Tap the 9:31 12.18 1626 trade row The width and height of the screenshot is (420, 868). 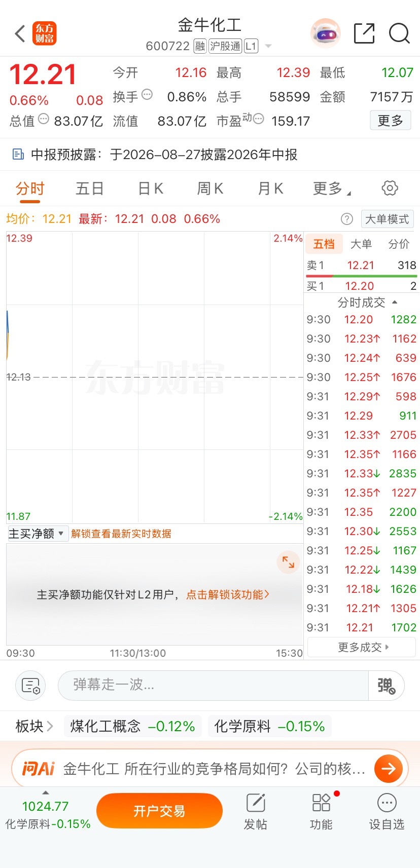(361, 589)
